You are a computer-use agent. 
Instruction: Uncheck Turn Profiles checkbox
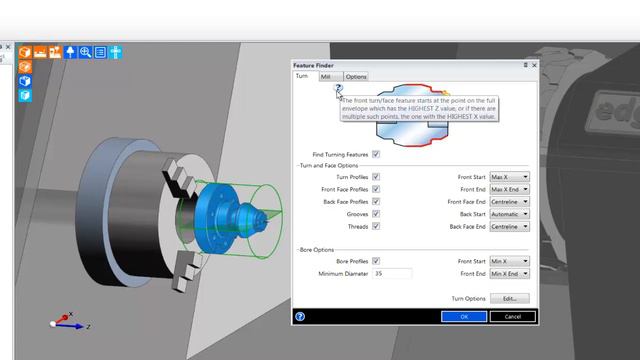tap(376, 177)
